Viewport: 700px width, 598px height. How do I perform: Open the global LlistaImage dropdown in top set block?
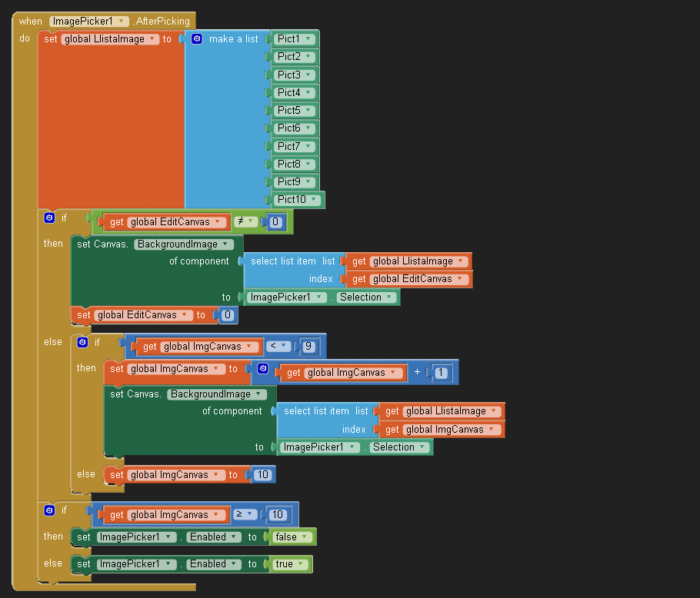click(x=152, y=39)
